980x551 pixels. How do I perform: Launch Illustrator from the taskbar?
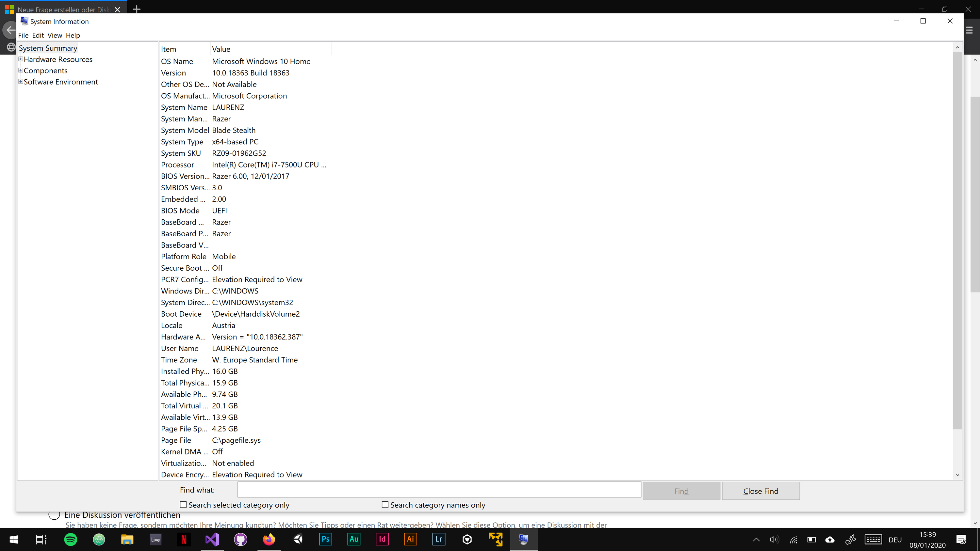[x=410, y=539]
